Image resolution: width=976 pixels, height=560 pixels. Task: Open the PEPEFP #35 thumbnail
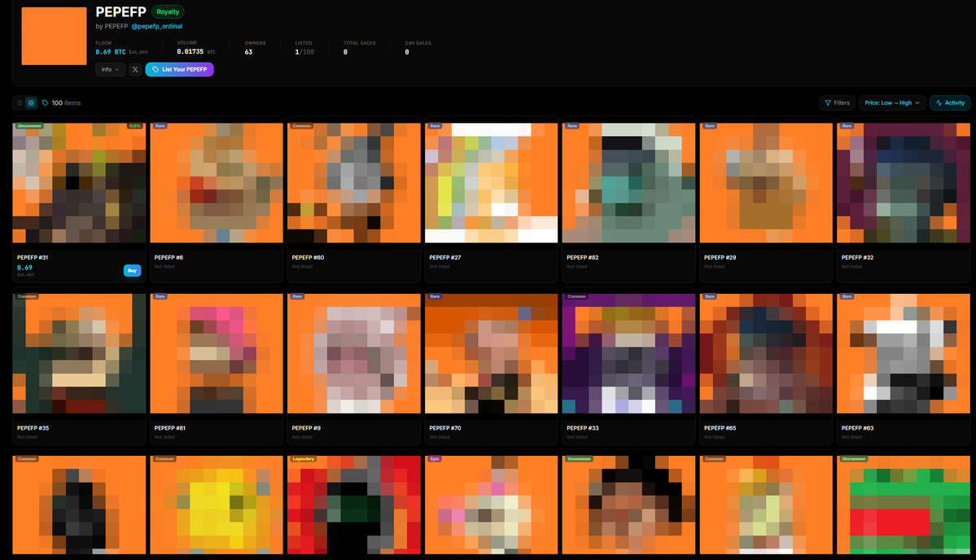click(79, 353)
